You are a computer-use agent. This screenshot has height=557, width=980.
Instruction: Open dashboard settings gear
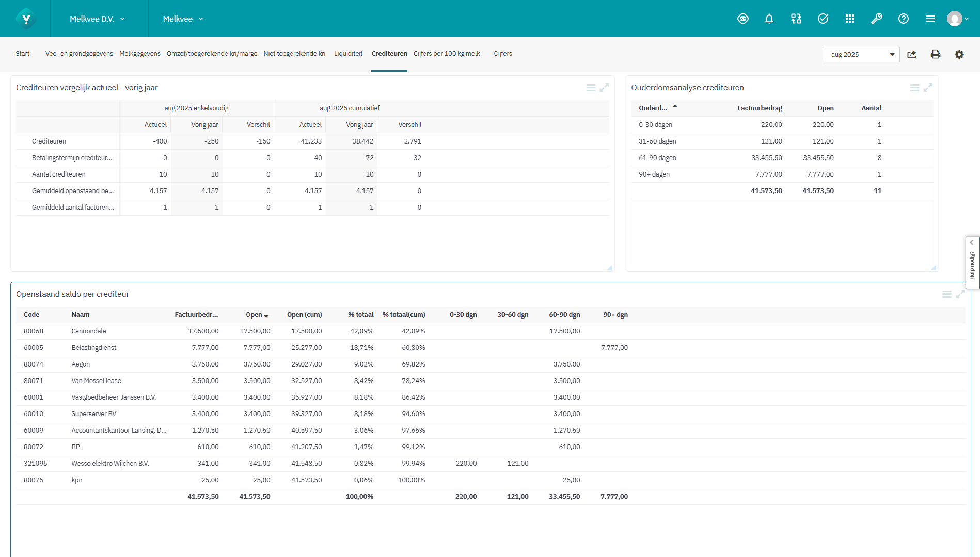(x=959, y=54)
